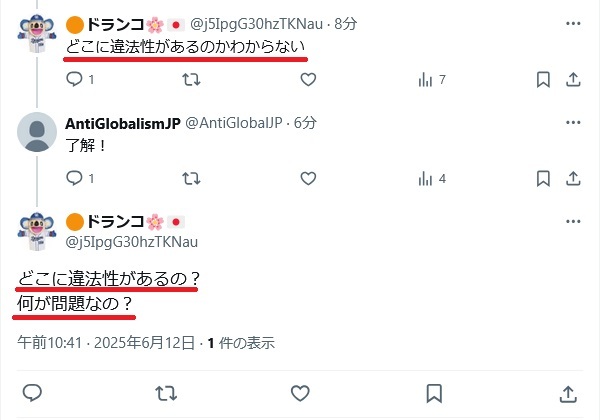View analytics showing 7 views
The height and width of the screenshot is (420, 600).
coord(432,80)
